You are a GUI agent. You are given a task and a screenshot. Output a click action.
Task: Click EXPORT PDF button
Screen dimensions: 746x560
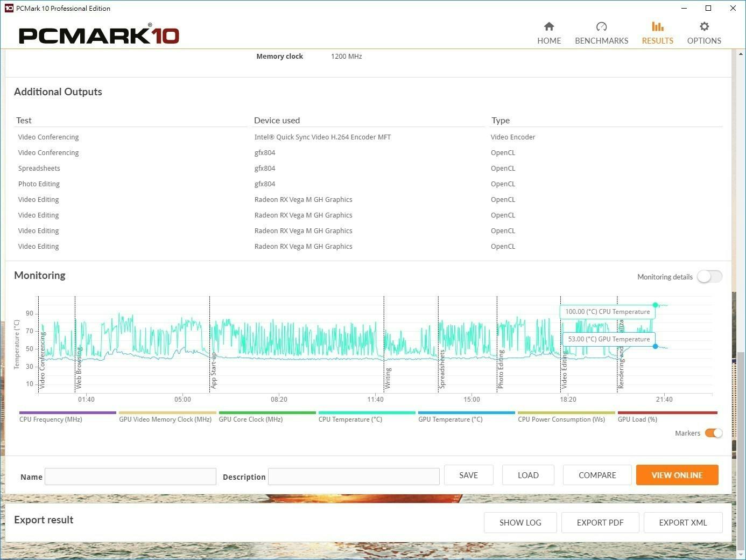point(600,522)
